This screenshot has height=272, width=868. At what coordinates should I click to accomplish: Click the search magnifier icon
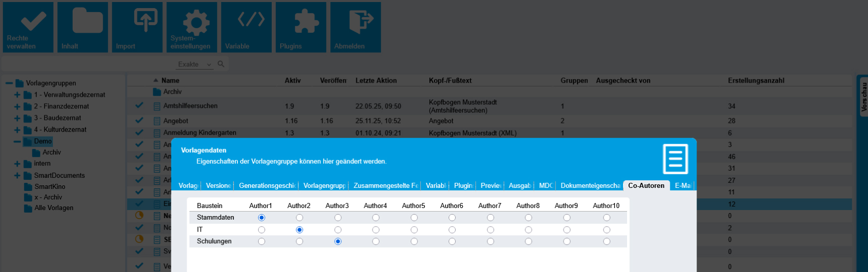click(221, 64)
